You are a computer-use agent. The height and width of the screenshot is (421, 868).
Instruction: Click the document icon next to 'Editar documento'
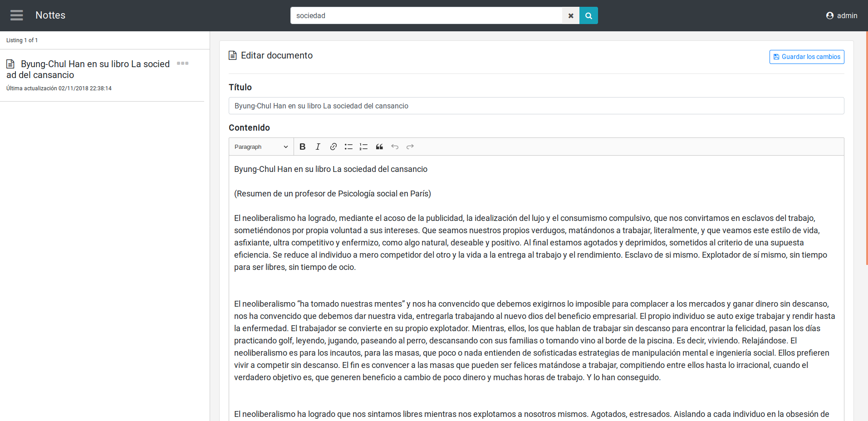click(233, 55)
